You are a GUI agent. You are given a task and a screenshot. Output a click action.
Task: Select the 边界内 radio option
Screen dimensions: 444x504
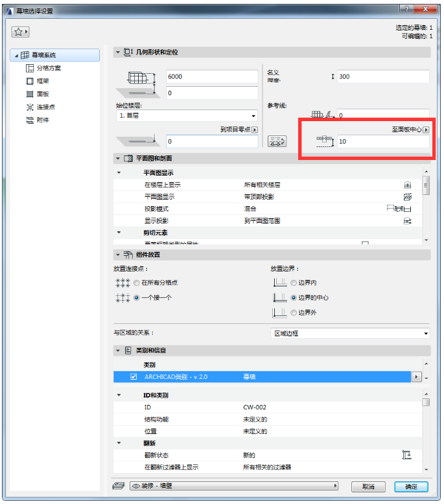[x=293, y=283]
